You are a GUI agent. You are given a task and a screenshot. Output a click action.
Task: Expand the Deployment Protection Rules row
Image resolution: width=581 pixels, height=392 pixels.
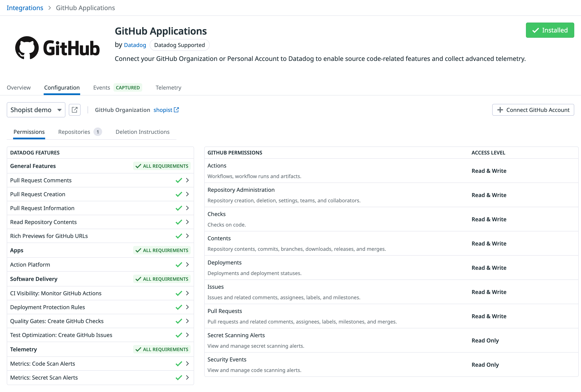[x=188, y=307]
